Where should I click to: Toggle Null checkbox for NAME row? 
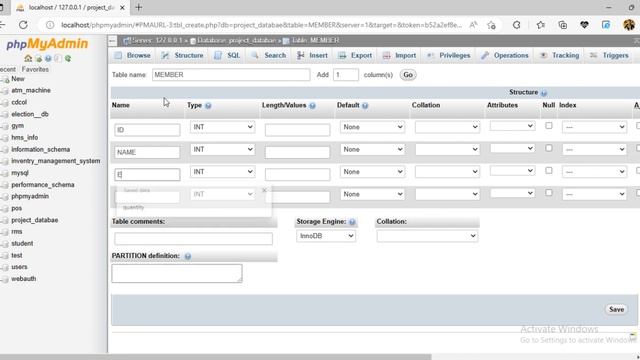[x=549, y=148]
